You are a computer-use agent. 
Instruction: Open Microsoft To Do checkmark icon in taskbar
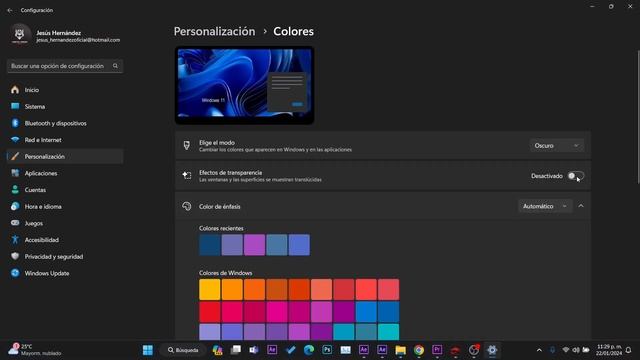[x=290, y=350]
